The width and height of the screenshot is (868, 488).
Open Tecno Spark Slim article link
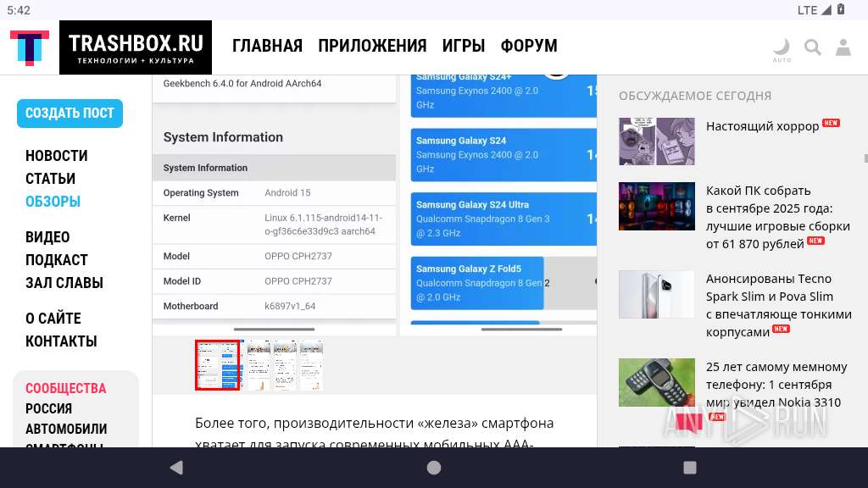tap(779, 305)
